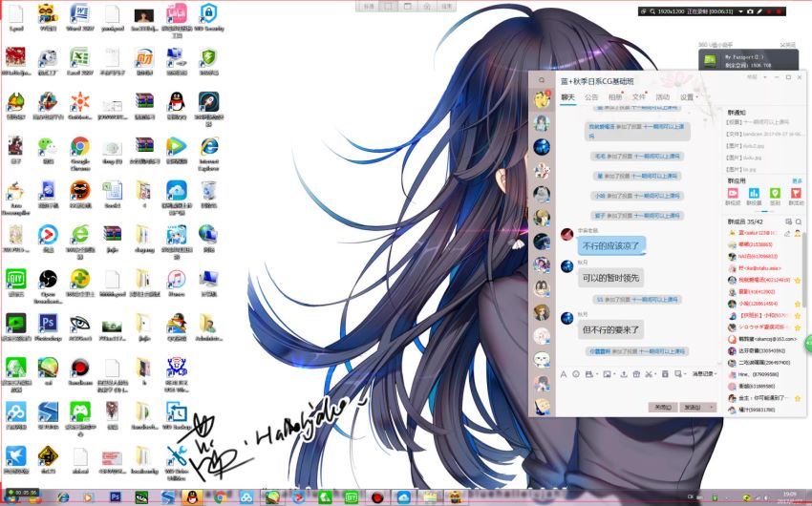Launch the Google Chrome desktop shortcut
Screen dimensions: 812x506
click(x=79, y=153)
